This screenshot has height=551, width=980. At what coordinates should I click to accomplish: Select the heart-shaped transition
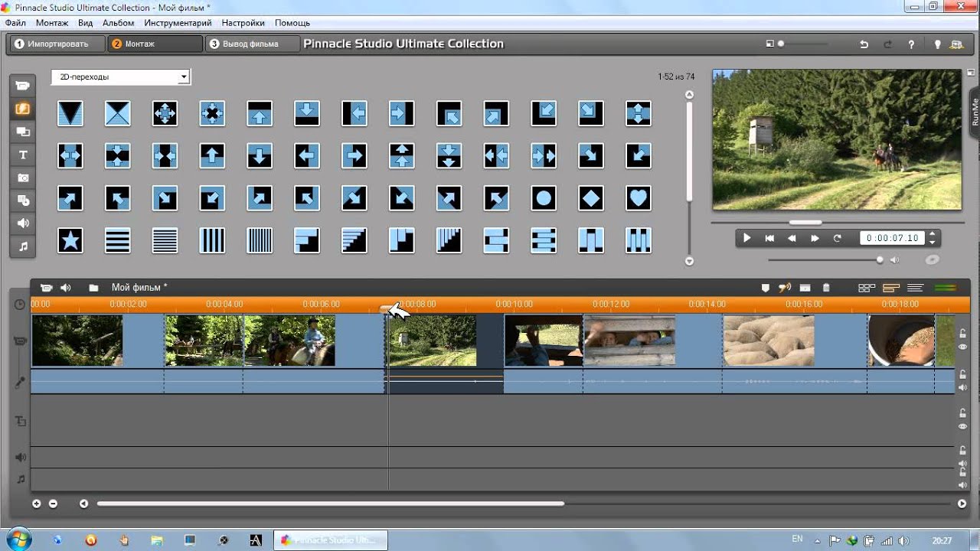coord(638,198)
